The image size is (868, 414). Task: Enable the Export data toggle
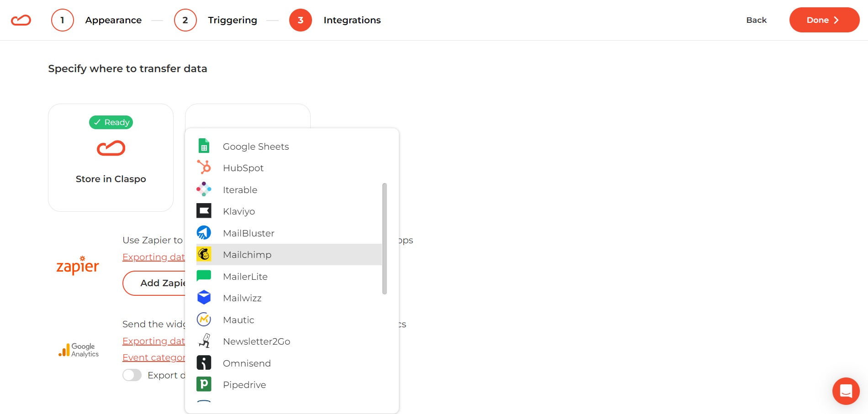[x=132, y=375]
